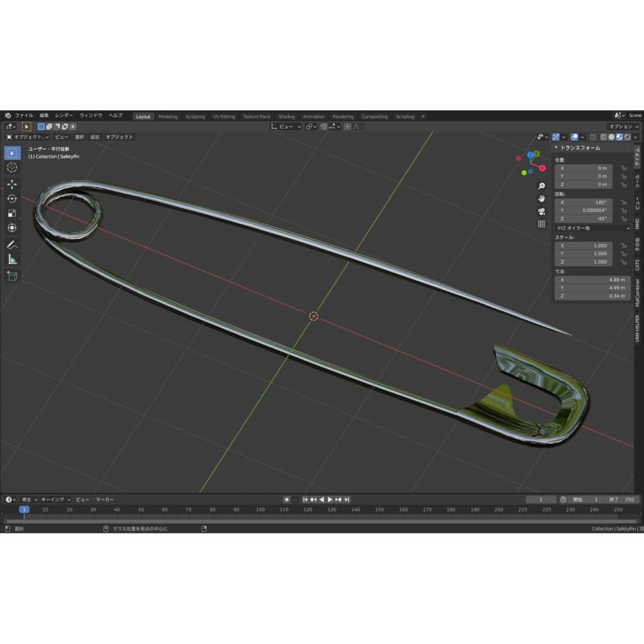This screenshot has width=644, height=644.
Task: Open the CATS sidebar tab
Action: click(x=638, y=265)
